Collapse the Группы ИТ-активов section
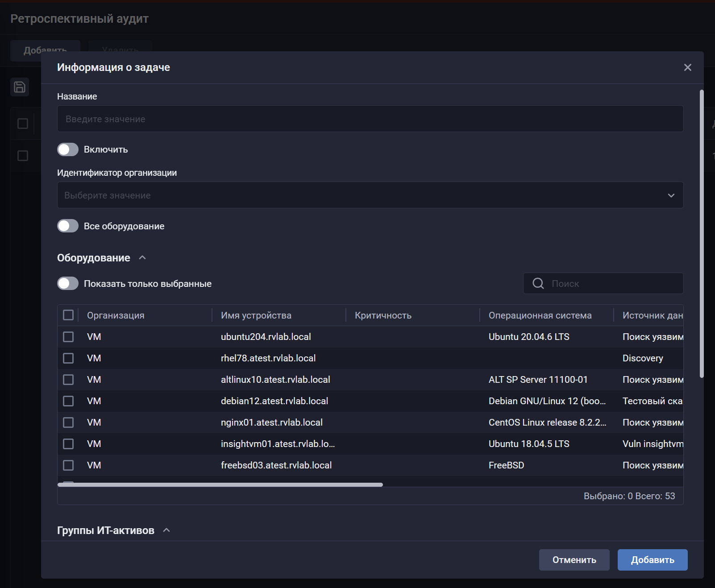Screen dimensions: 715x588 [166, 530]
